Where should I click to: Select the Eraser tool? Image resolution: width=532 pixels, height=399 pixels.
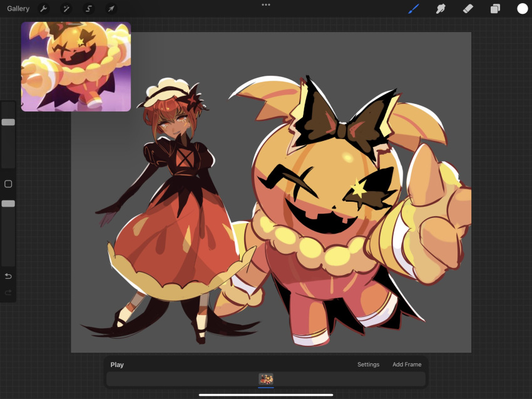tap(468, 9)
